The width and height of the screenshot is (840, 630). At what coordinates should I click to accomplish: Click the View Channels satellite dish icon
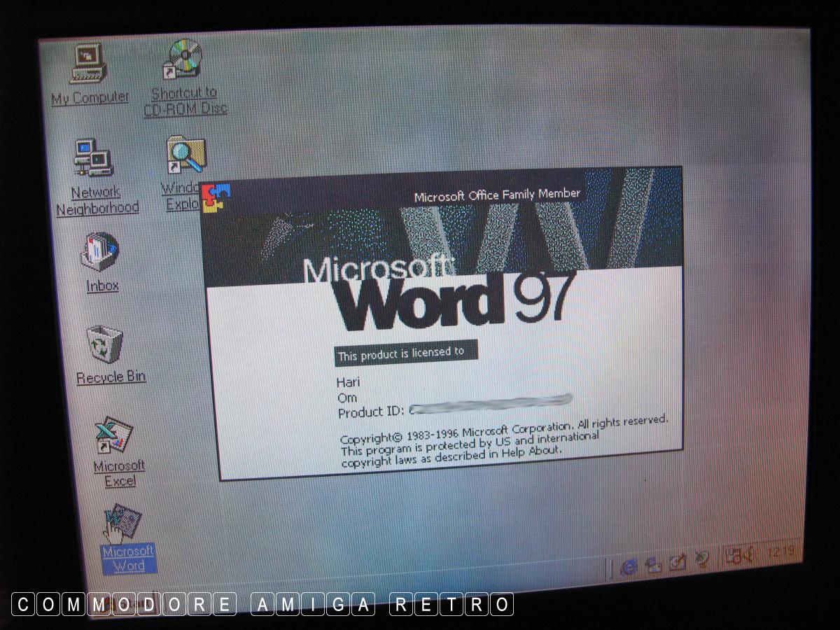click(701, 559)
